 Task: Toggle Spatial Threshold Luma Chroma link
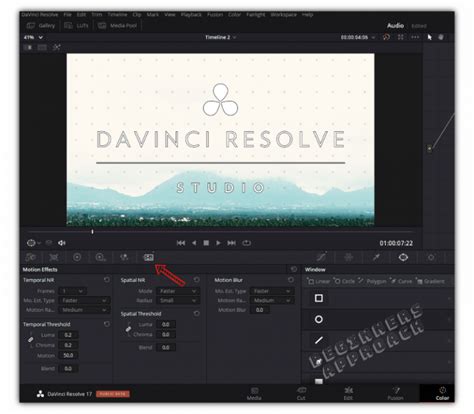click(x=128, y=329)
